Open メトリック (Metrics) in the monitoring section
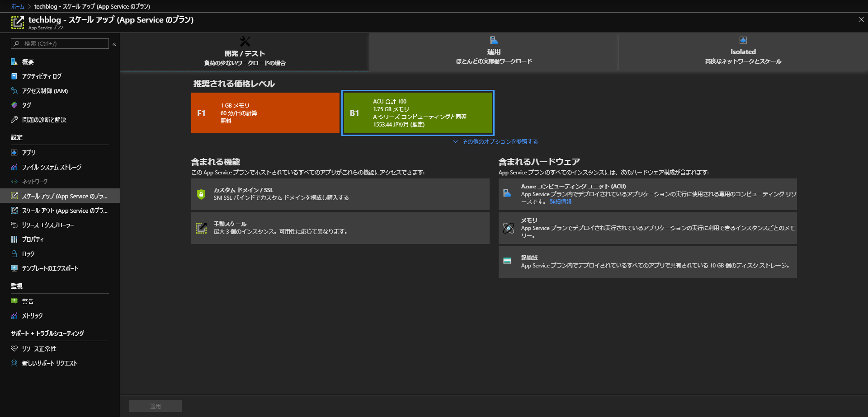The width and height of the screenshot is (868, 417). pos(32,316)
